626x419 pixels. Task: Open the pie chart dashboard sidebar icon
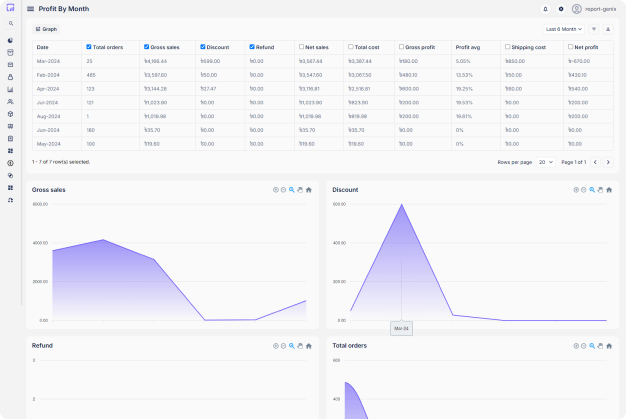click(10, 40)
